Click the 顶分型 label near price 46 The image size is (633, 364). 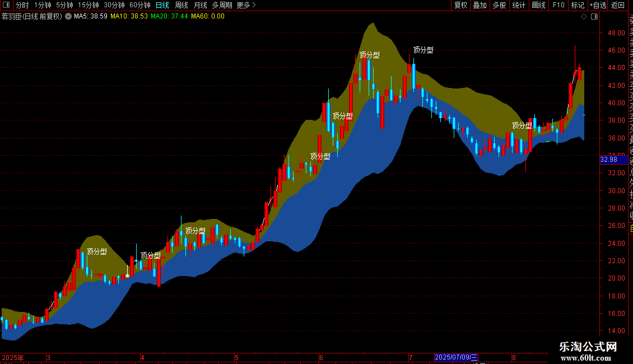pos(370,55)
